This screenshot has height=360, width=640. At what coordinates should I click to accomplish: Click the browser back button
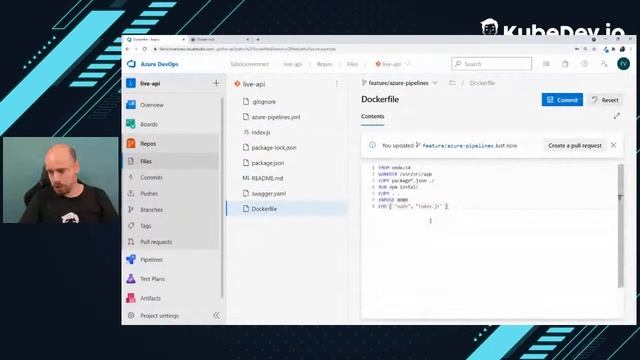(128, 49)
